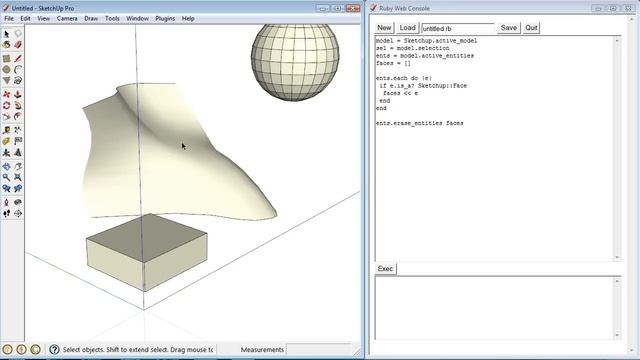Viewport: 640px width, 360px height.
Task: Select the Push/Pull tool
Action: [x=18, y=95]
